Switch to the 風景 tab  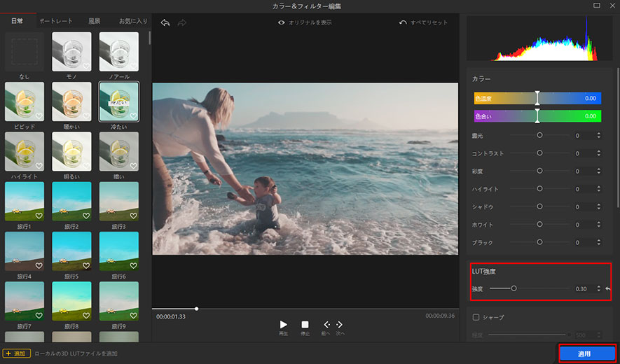click(x=94, y=21)
